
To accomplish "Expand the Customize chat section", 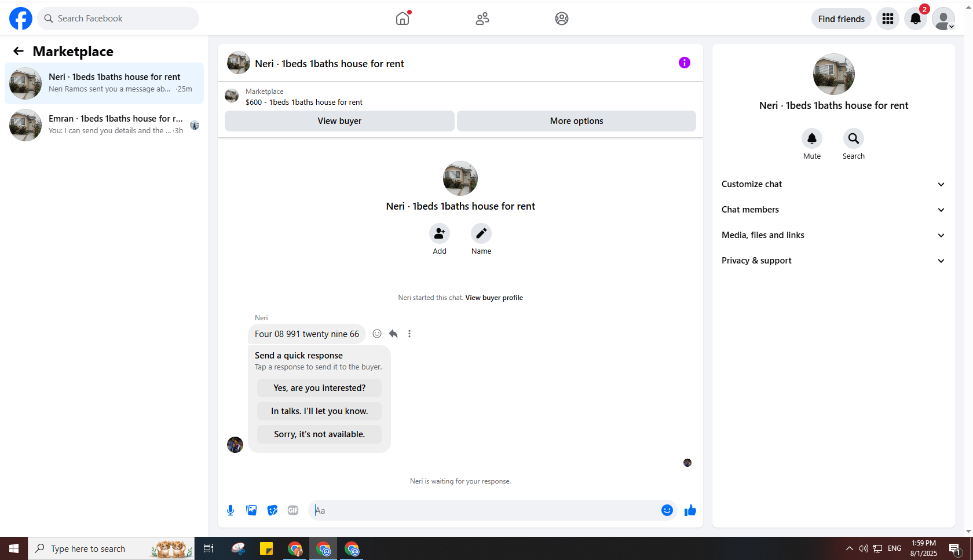I will click(x=833, y=184).
